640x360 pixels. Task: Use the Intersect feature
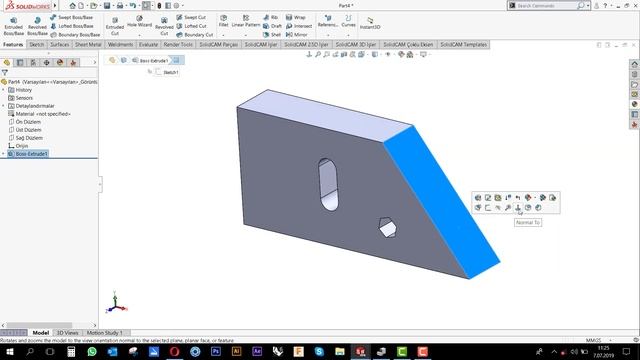(299, 26)
